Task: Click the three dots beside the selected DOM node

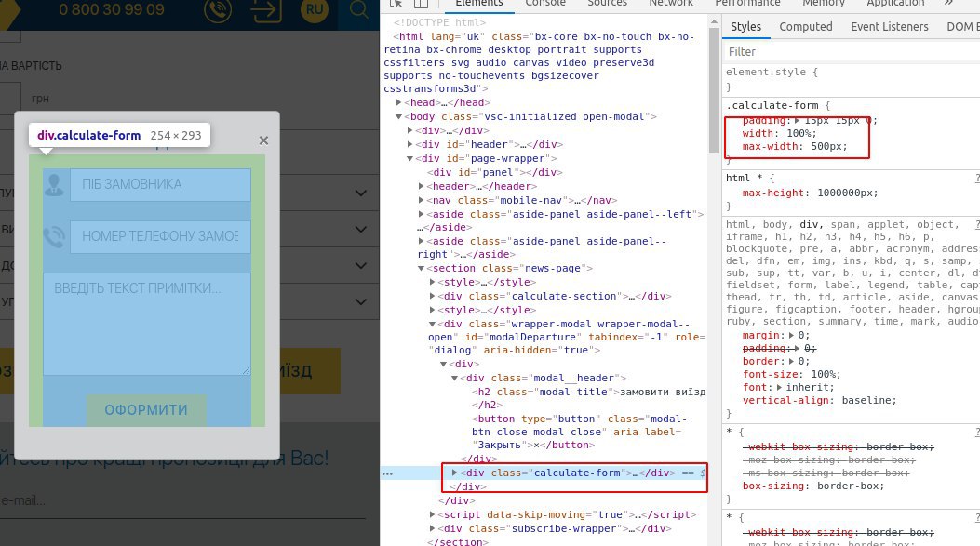Action: (x=387, y=473)
